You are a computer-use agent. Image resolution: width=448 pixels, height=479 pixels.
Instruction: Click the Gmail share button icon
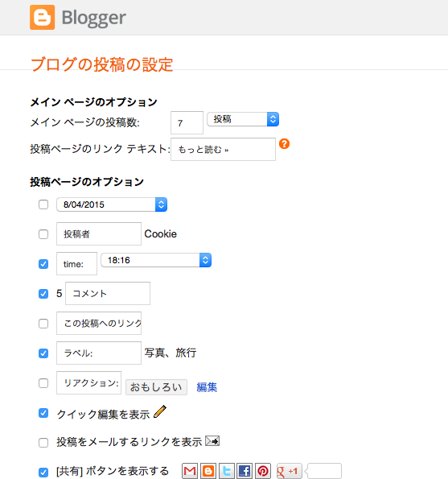190,471
